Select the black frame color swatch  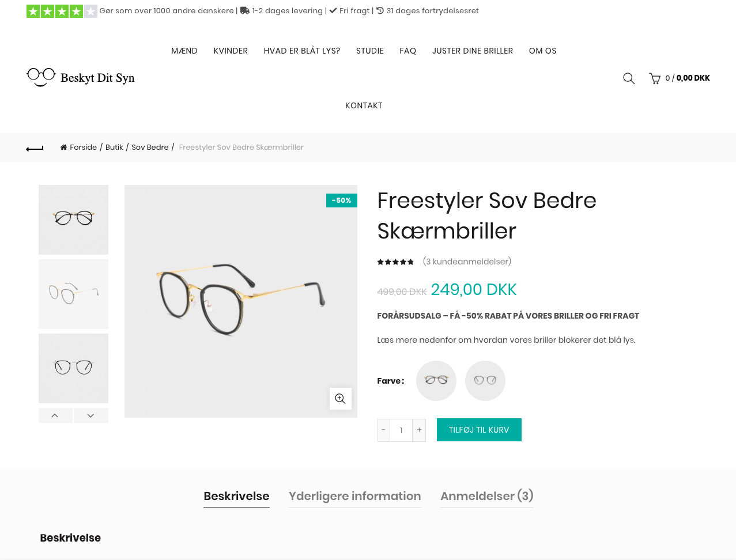[436, 380]
